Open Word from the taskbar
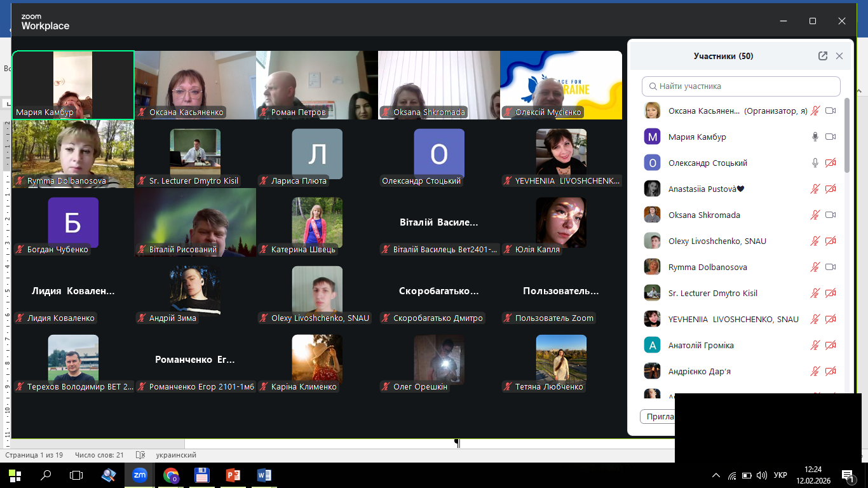868x488 pixels. (264, 475)
